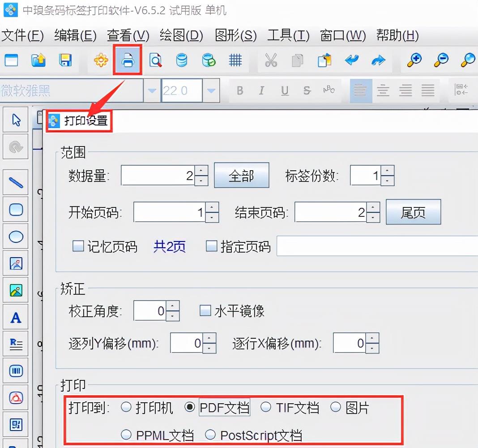The width and height of the screenshot is (478, 448).
Task: Increase 逐列Y偏移 with up spinner arrow
Action: coord(209,338)
